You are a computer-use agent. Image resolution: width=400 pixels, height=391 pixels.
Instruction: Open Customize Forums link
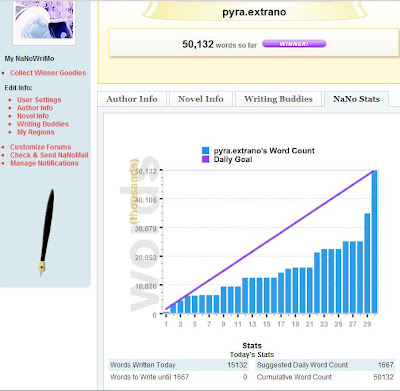pos(41,147)
